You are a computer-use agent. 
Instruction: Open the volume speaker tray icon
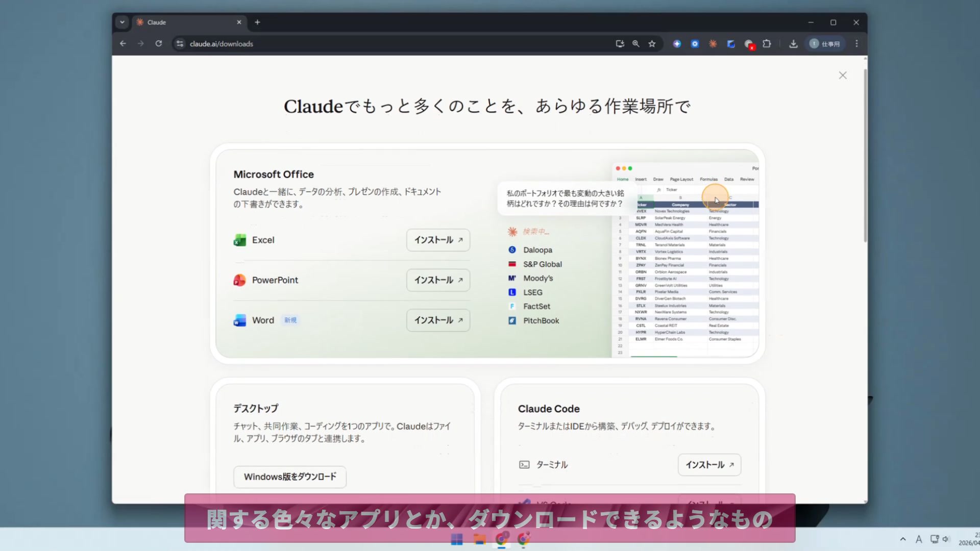pos(946,539)
